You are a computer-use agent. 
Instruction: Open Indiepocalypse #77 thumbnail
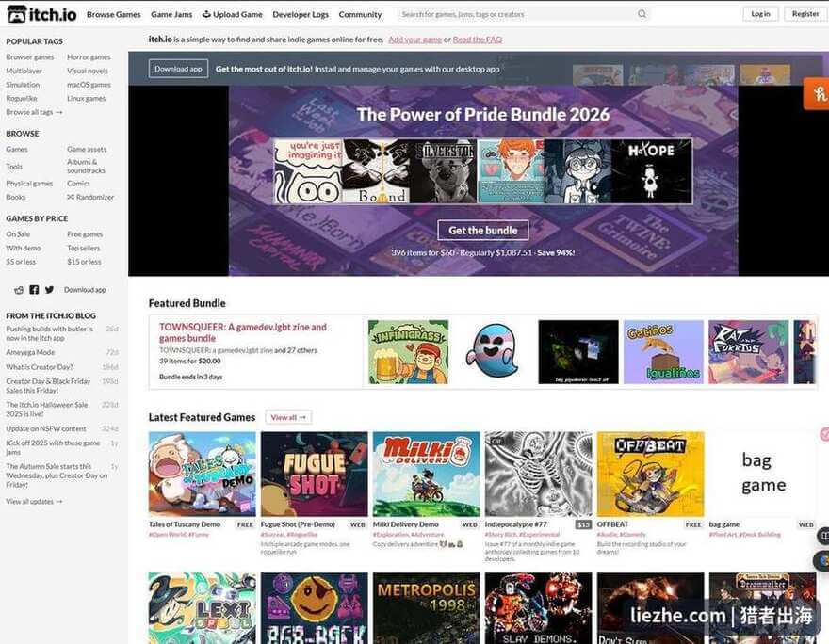538,474
